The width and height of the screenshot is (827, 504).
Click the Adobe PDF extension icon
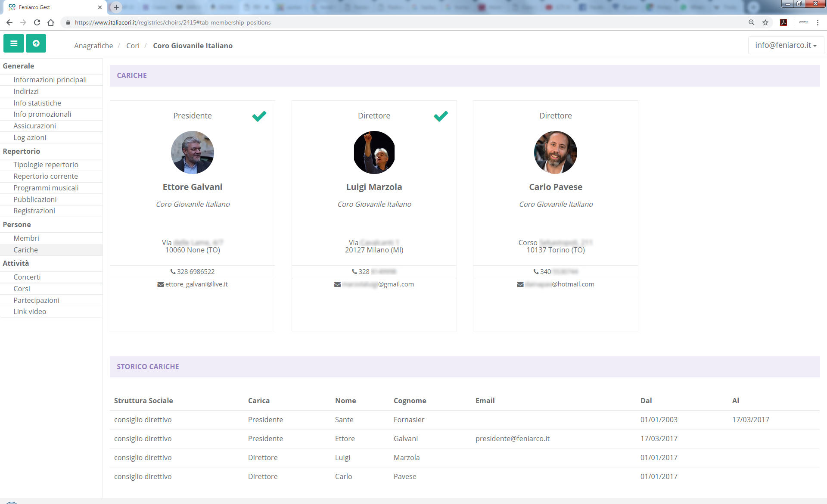[x=783, y=22]
